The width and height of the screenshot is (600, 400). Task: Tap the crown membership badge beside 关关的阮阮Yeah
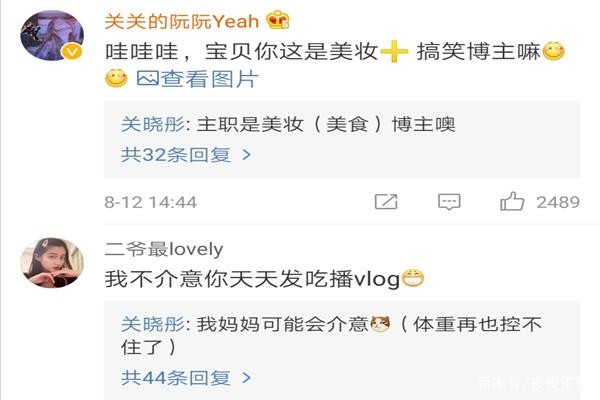pyautogui.click(x=277, y=20)
